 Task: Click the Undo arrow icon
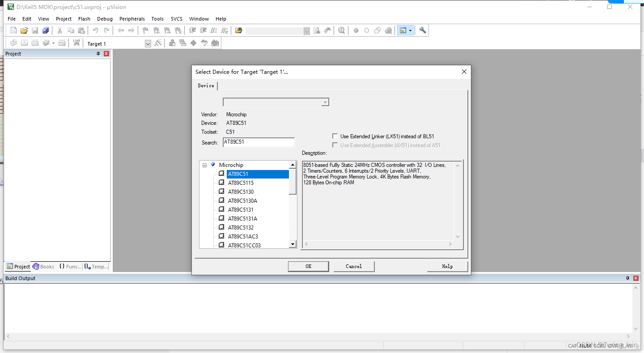click(x=95, y=30)
